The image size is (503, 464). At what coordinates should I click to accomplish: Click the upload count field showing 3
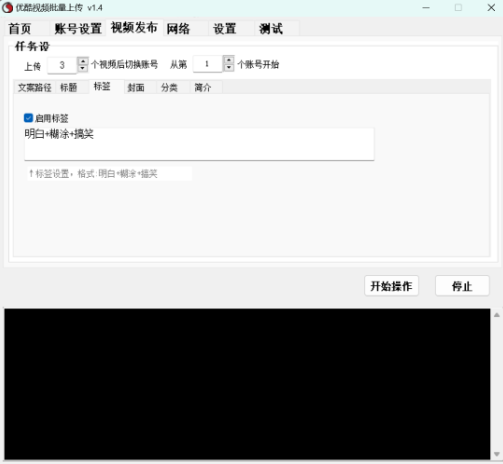click(x=62, y=65)
